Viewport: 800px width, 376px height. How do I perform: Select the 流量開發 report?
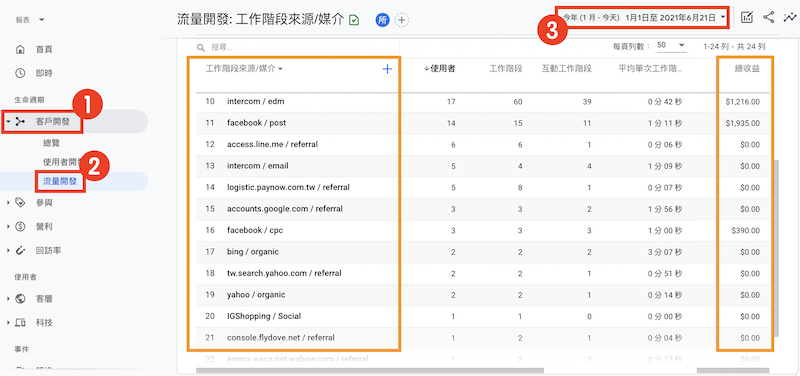coord(60,182)
